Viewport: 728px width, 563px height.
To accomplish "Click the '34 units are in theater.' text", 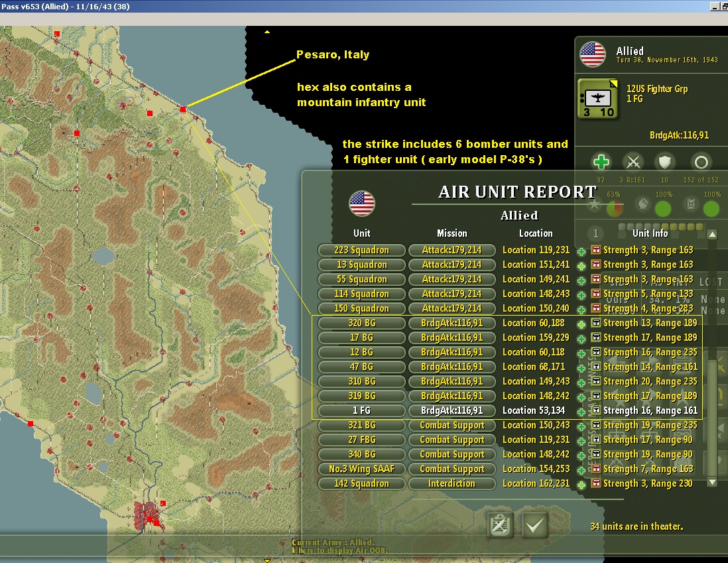I will point(637,527).
